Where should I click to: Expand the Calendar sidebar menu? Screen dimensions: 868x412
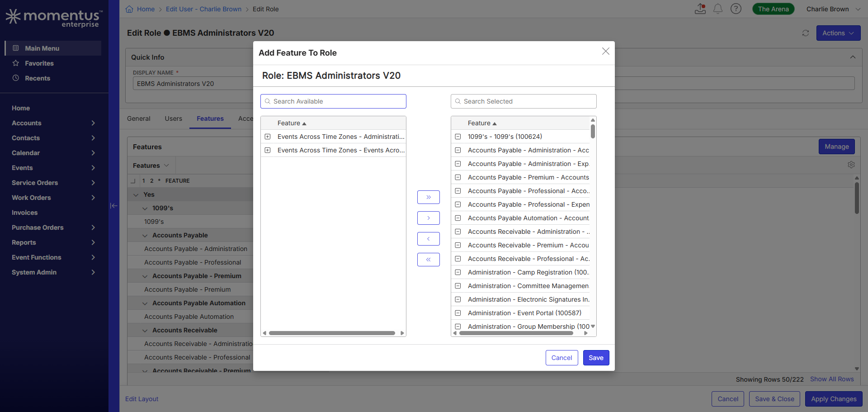pyautogui.click(x=93, y=153)
